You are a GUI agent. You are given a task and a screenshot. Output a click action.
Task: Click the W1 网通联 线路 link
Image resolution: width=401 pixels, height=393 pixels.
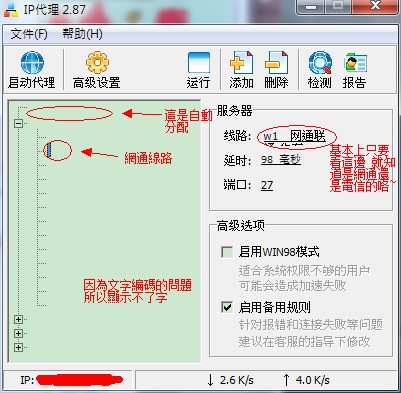[x=294, y=136]
